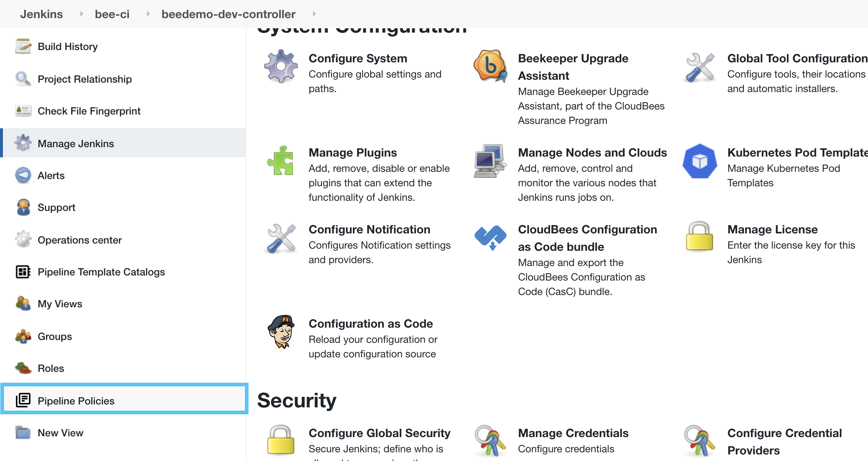Open the Beekeeper Upgrade Assistant icon
The height and width of the screenshot is (461, 868).
[490, 66]
